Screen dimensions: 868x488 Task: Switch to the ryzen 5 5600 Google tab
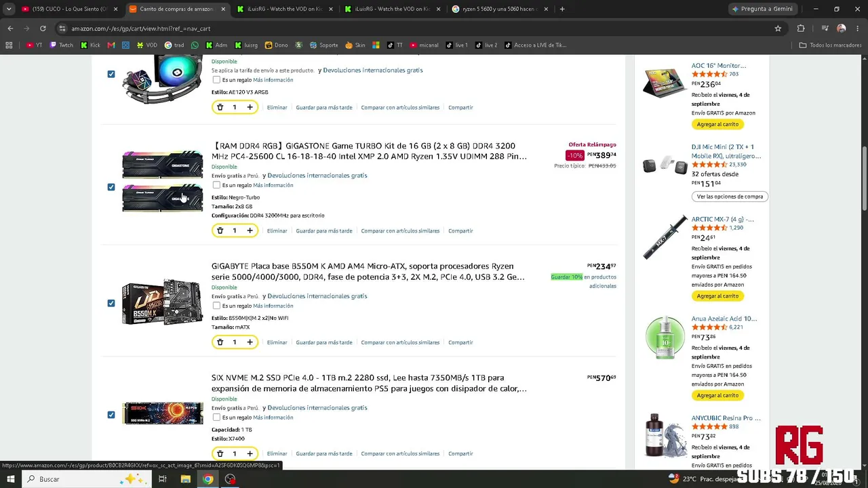point(498,9)
